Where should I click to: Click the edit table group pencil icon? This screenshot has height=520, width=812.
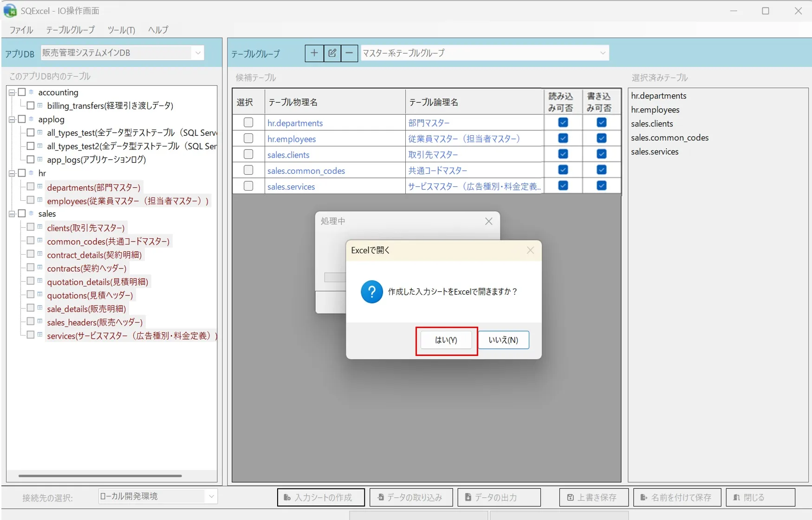pyautogui.click(x=332, y=53)
